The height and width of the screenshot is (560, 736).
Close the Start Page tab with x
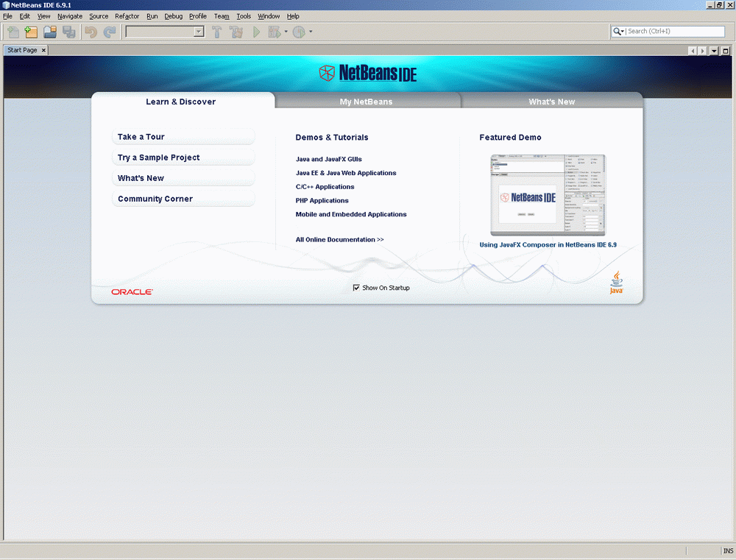point(43,50)
